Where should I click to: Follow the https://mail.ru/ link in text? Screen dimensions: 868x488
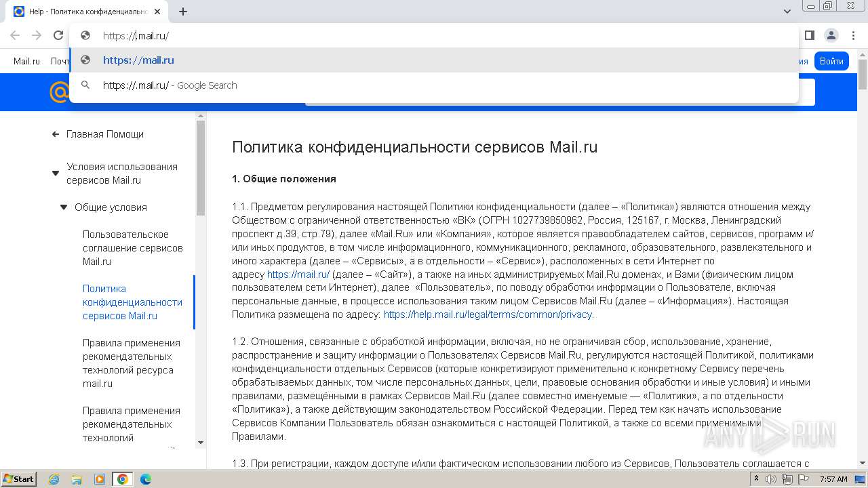pyautogui.click(x=298, y=274)
